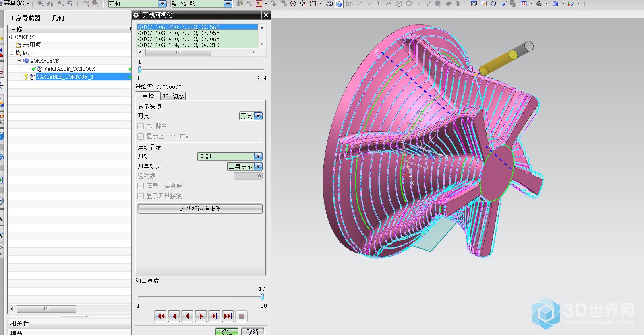Screen dimensions: 644x335
Task: Click the grid face snap icon
Action: tap(458, 4)
